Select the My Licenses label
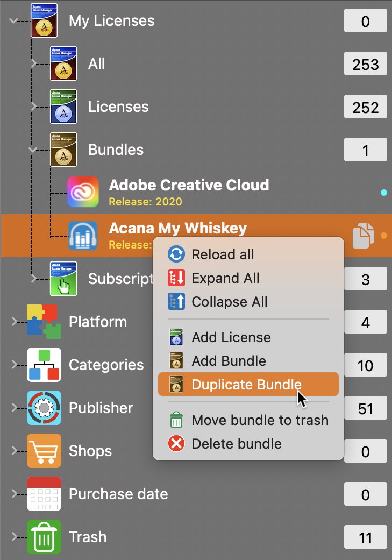The image size is (392, 560). (111, 21)
